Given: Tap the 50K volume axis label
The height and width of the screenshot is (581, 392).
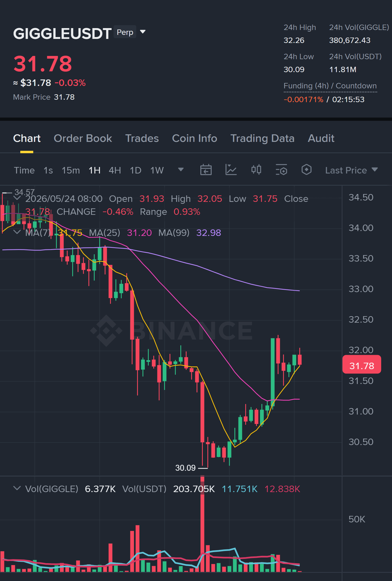Looking at the screenshot, I should [357, 519].
